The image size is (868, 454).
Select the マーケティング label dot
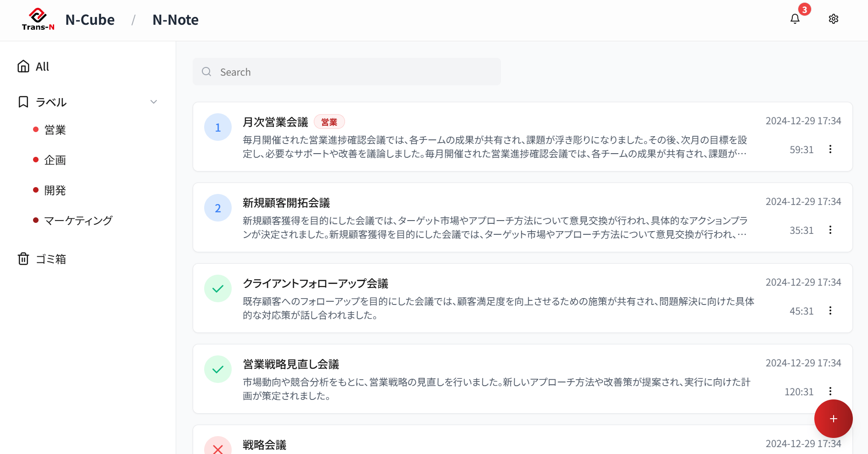35,220
